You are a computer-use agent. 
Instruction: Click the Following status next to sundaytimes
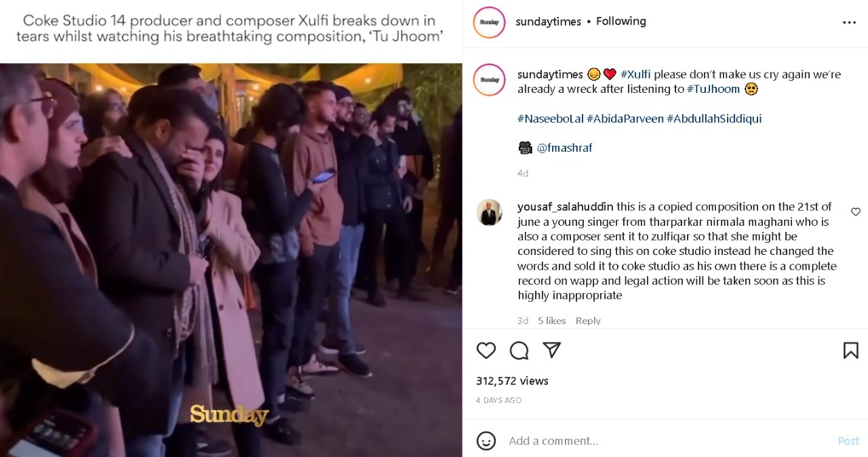[620, 21]
